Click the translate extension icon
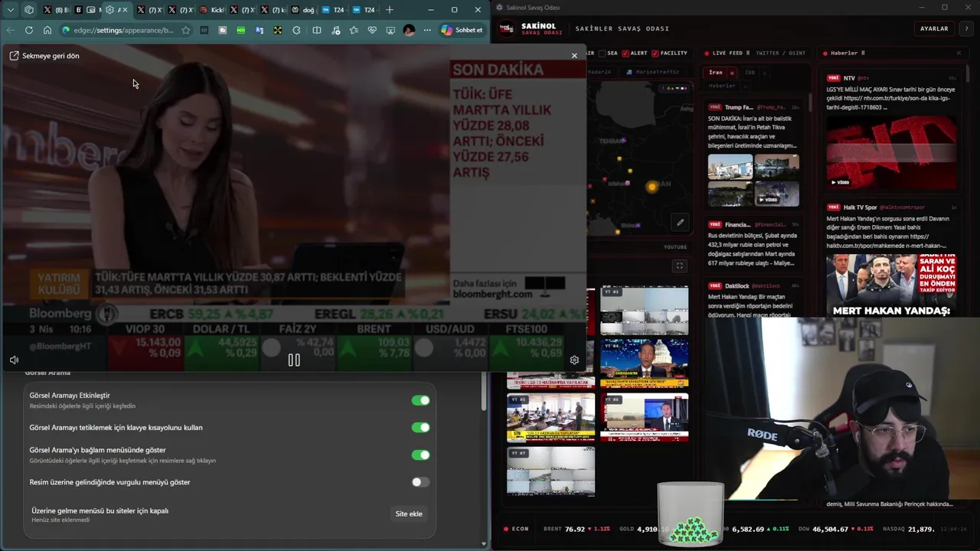This screenshot has width=980, height=551. click(259, 30)
